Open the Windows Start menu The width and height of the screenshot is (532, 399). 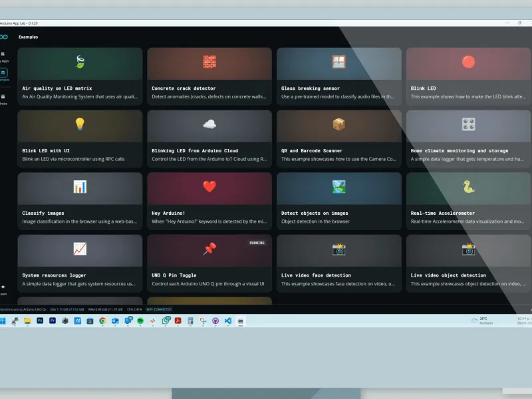[x=3, y=321]
